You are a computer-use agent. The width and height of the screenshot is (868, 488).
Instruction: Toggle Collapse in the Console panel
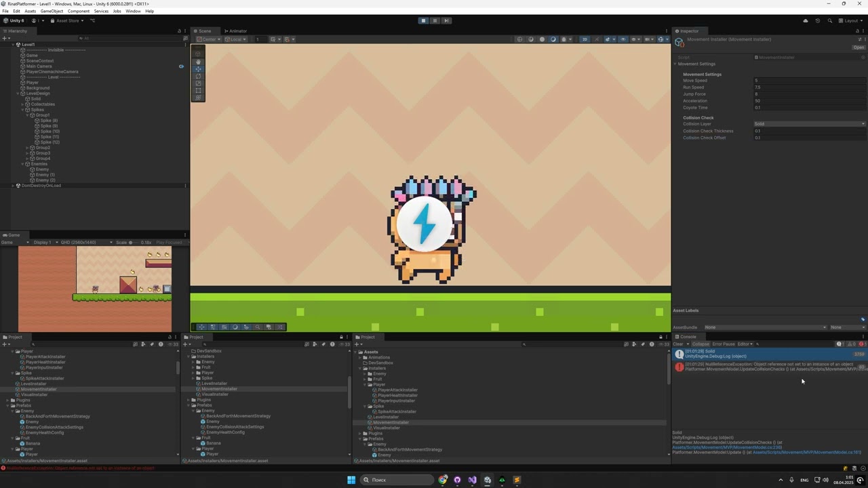click(x=701, y=344)
